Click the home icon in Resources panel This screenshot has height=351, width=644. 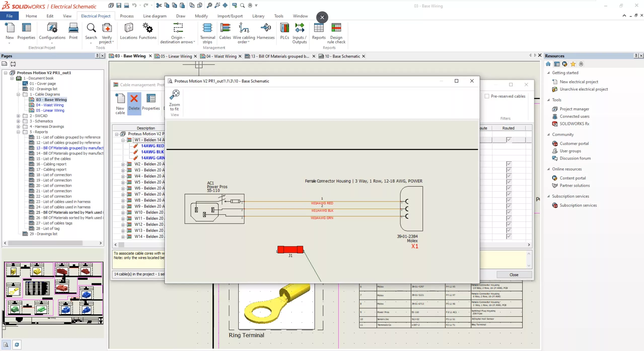point(548,64)
